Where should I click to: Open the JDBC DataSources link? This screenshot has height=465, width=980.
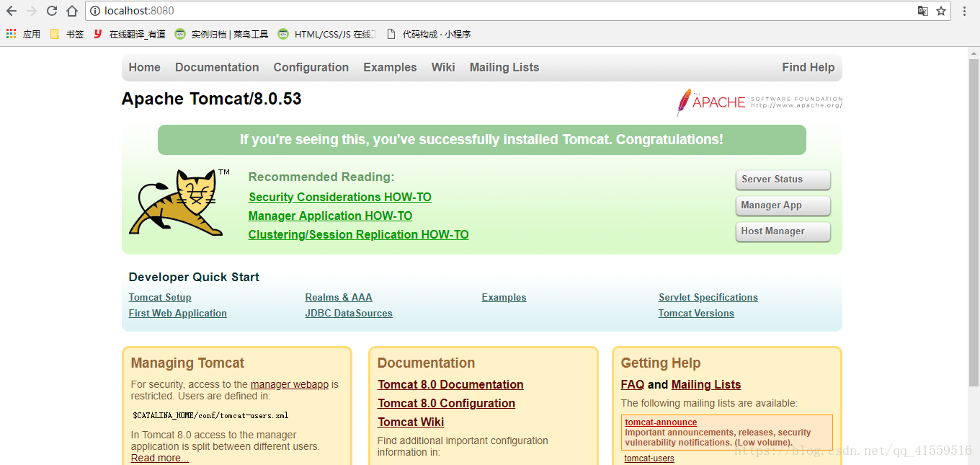coord(349,314)
